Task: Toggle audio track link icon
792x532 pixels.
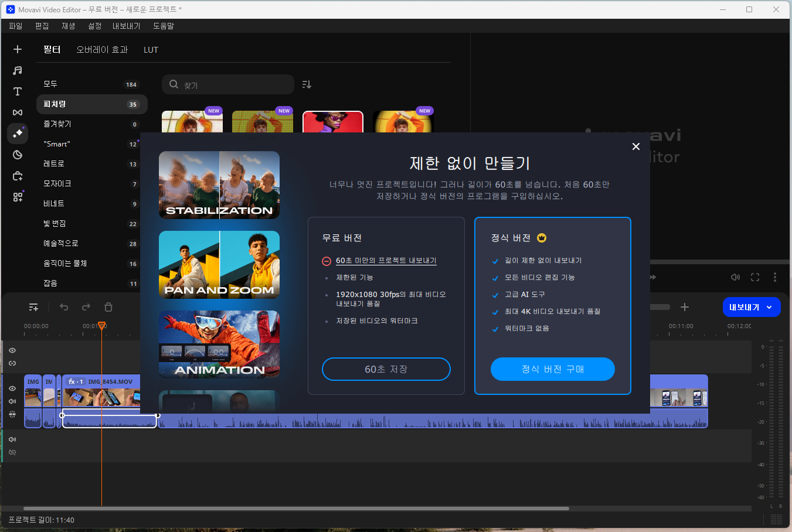Action: point(12,452)
